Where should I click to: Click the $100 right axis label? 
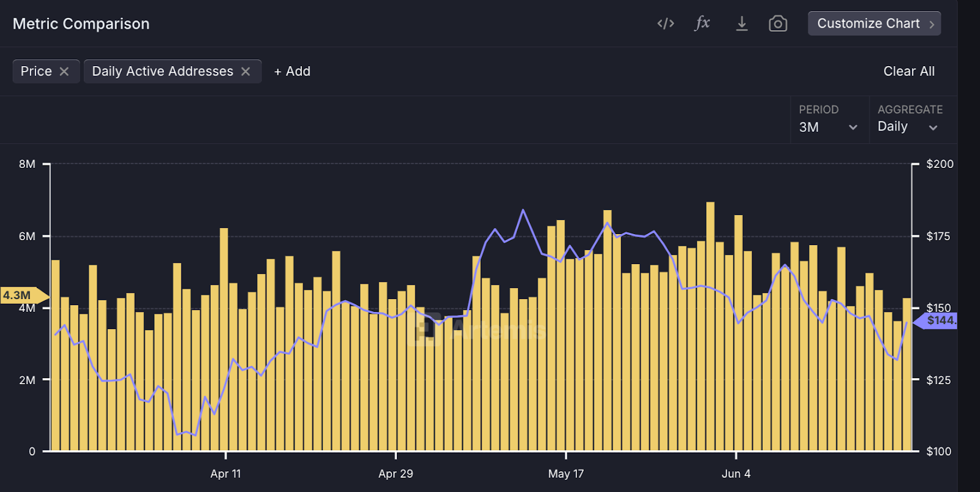(938, 452)
